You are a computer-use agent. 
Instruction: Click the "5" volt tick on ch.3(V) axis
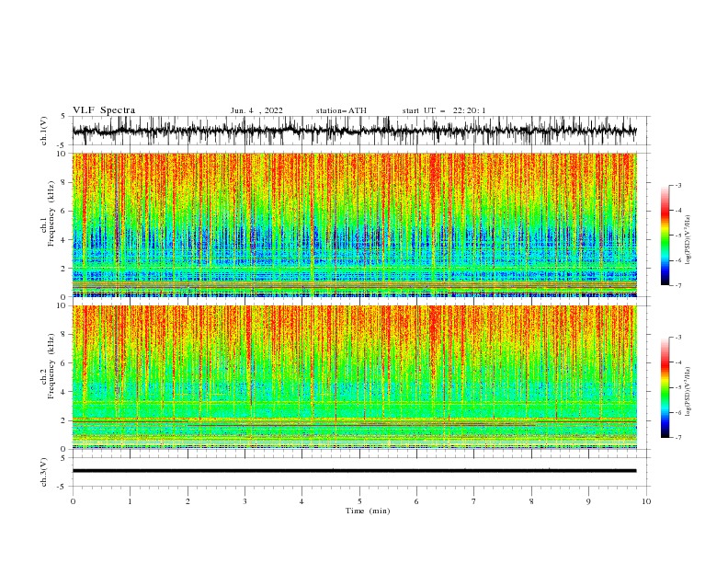tap(63, 458)
